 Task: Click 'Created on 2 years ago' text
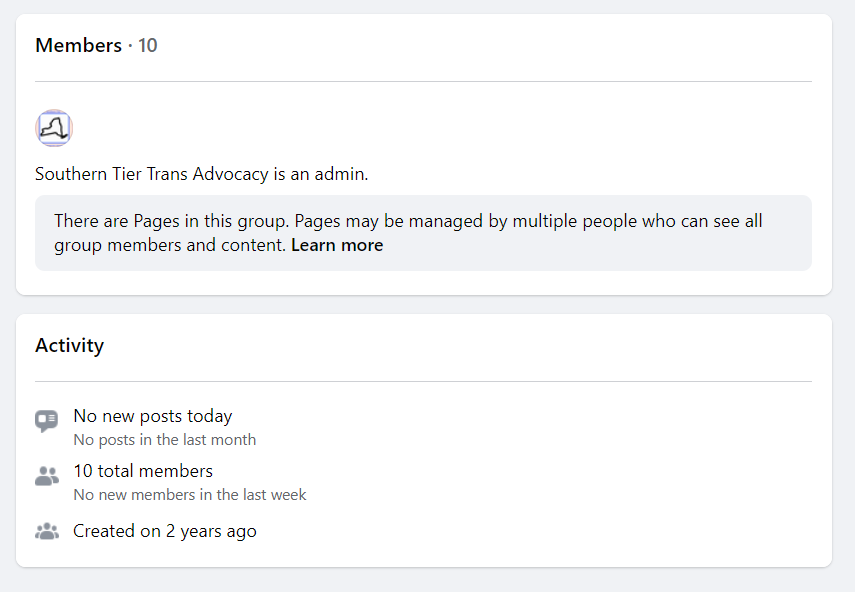(x=165, y=531)
